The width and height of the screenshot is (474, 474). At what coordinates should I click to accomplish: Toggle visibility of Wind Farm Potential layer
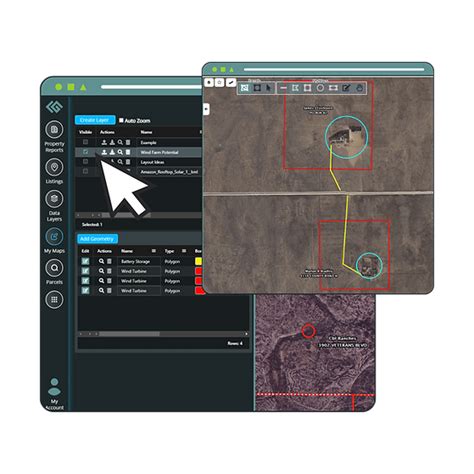86,152
